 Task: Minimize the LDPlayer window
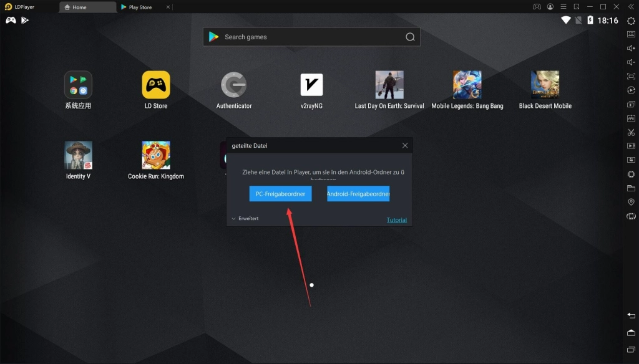(590, 6)
